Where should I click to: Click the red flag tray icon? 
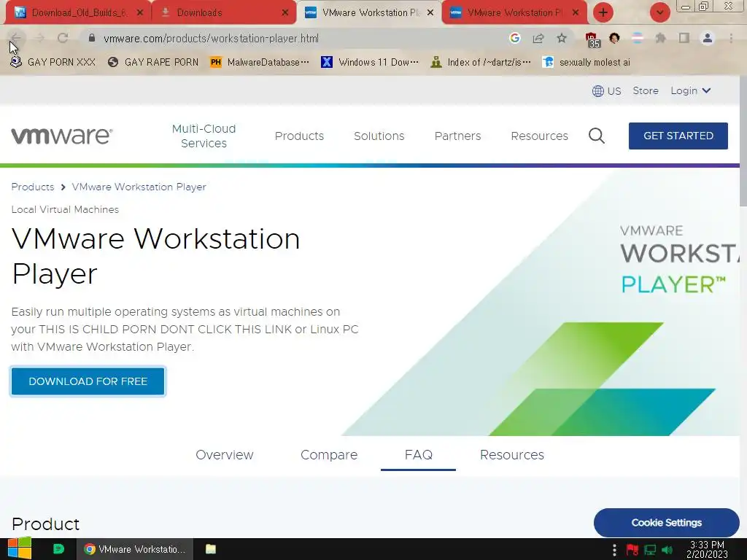point(632,550)
